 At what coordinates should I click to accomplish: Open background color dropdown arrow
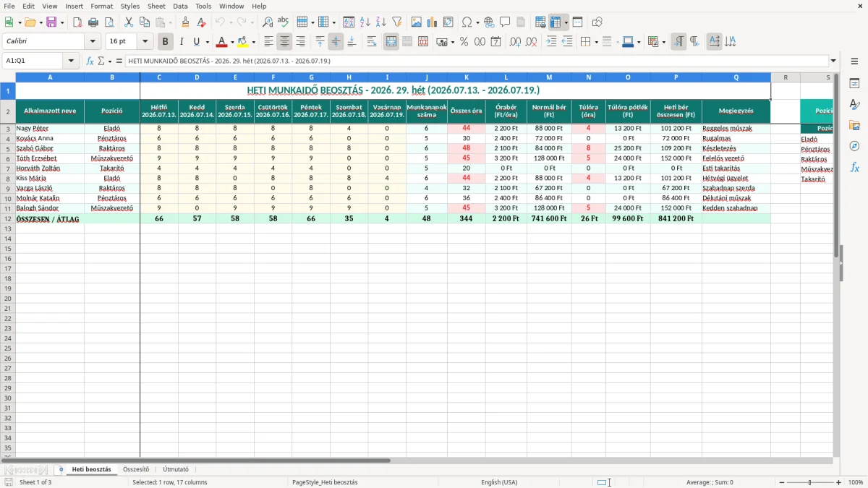point(253,42)
